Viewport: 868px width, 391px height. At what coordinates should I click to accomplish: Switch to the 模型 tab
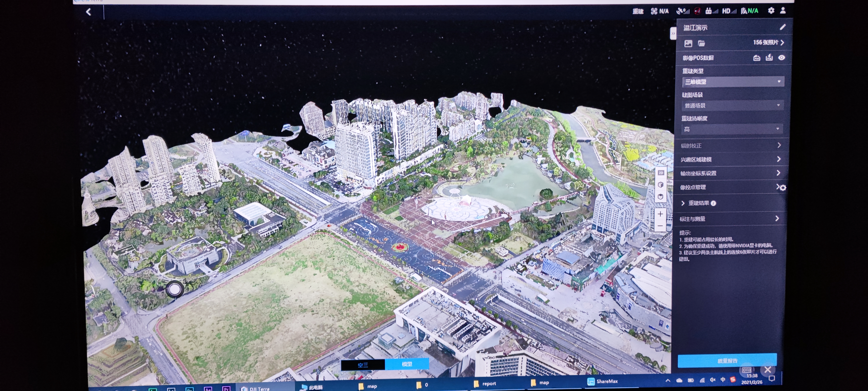point(407,364)
